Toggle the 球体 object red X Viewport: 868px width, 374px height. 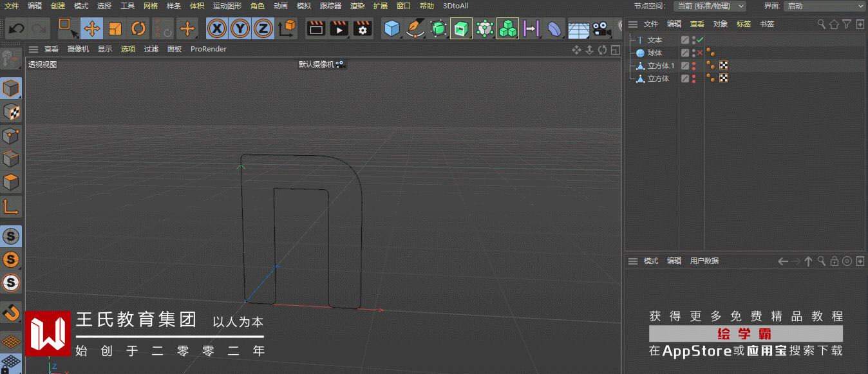[700, 53]
